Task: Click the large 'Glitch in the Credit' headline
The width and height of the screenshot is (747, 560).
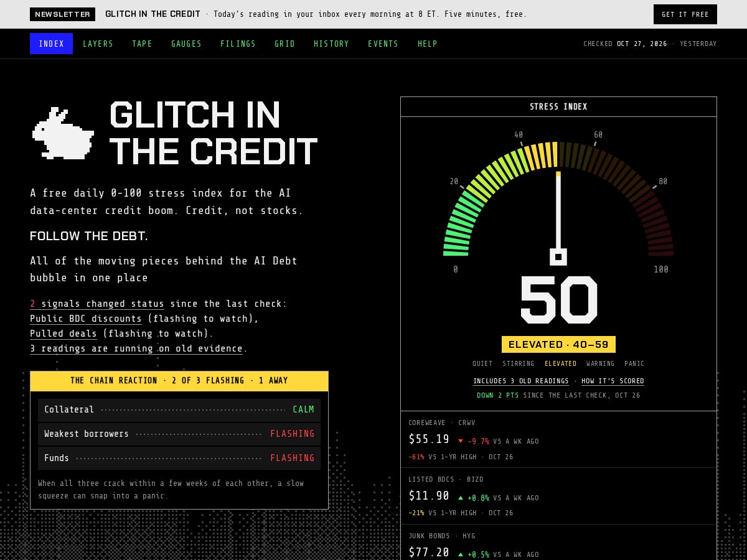Action: click(x=214, y=133)
